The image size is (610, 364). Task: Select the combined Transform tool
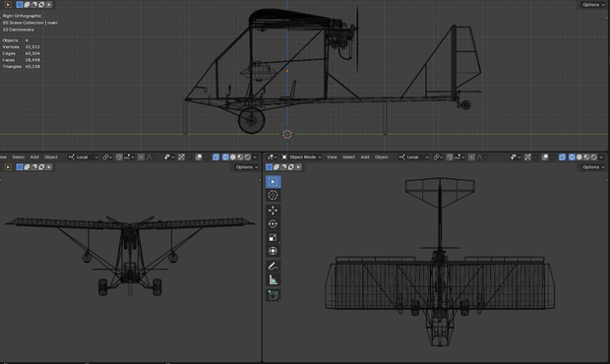click(273, 251)
